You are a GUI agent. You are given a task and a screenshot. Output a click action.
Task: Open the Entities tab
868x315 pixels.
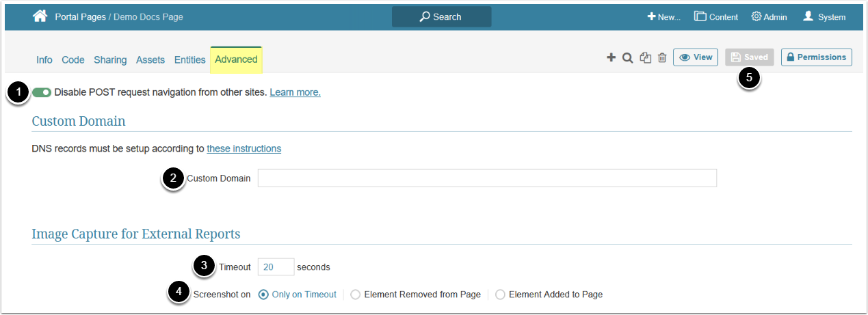point(189,60)
